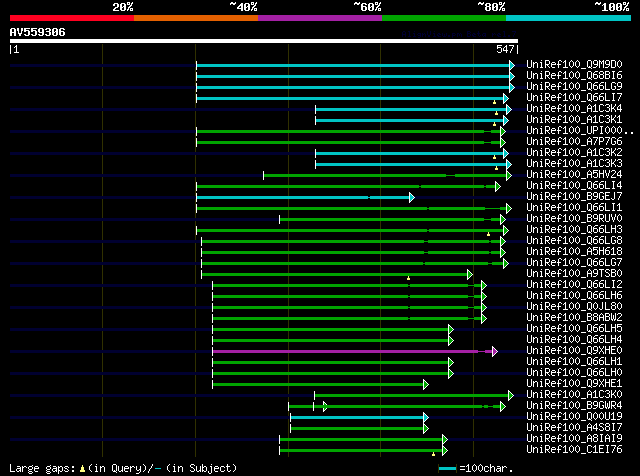Screen dimensions: 640x476
Task: Click the 547 query end position label
Action: coord(505,49)
